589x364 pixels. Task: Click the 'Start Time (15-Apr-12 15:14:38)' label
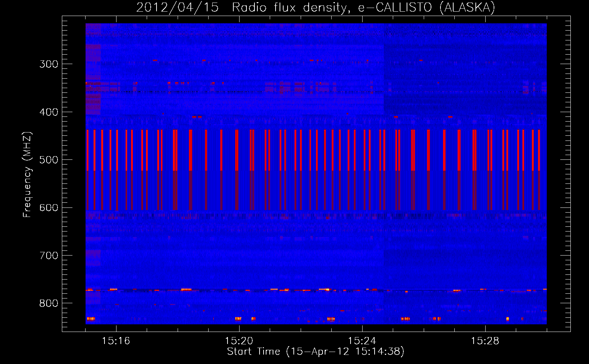(316, 352)
